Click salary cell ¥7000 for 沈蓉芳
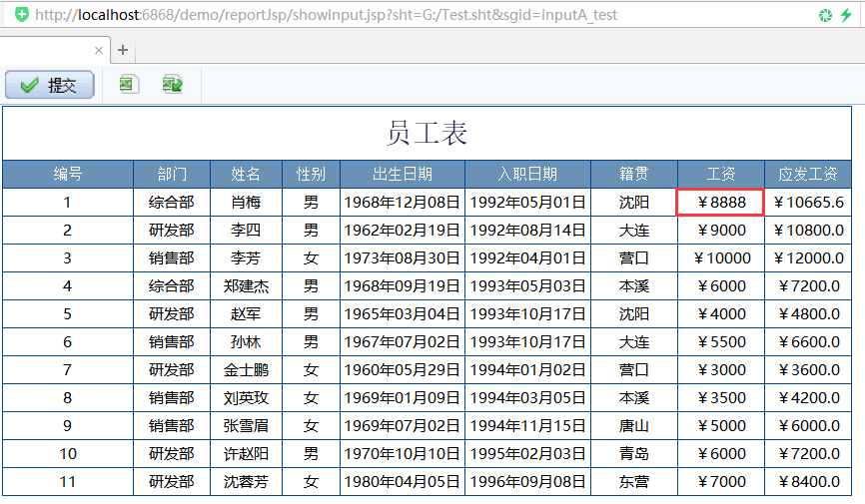The width and height of the screenshot is (865, 504). 721,481
